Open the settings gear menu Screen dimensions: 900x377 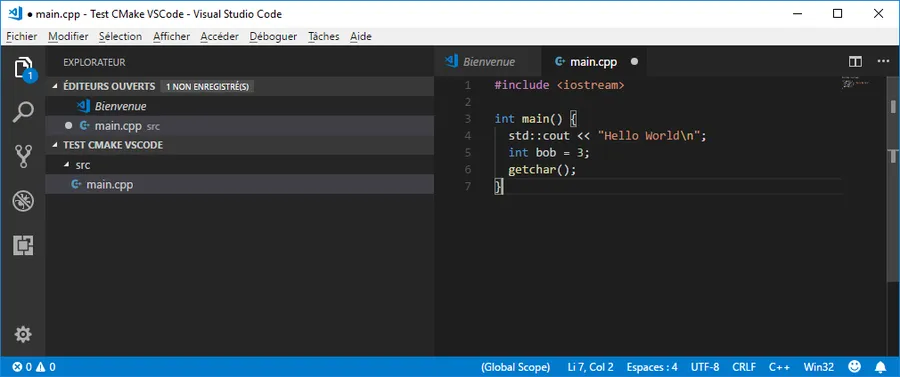coord(23,335)
